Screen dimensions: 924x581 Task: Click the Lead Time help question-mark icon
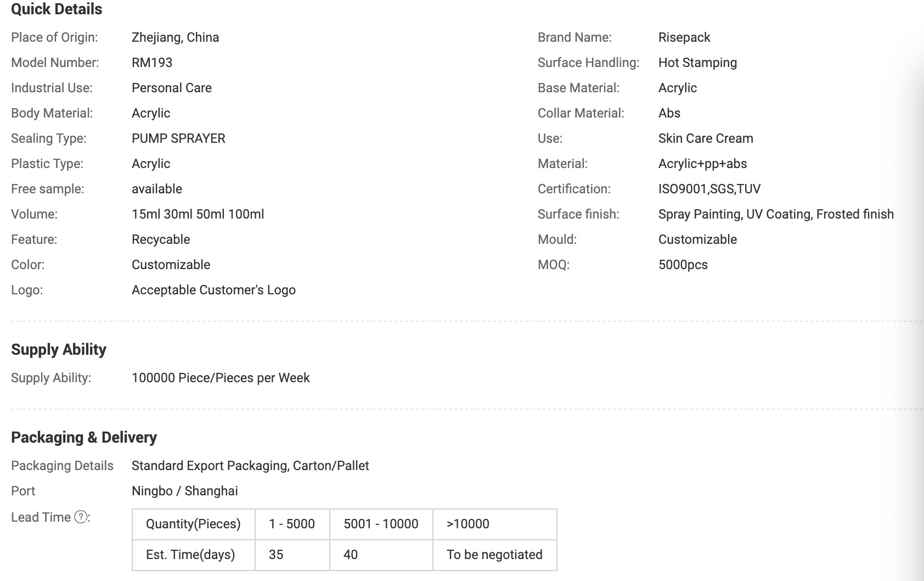tap(81, 517)
